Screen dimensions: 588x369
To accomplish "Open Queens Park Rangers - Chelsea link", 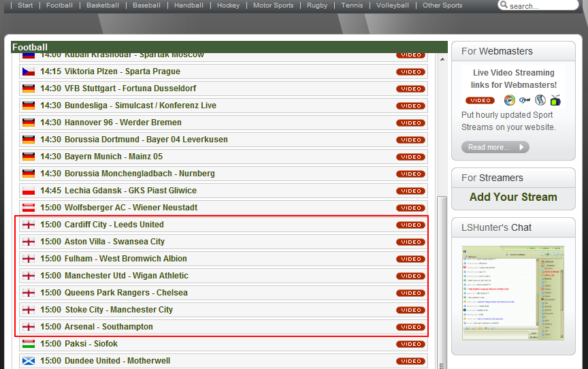I will click(126, 293).
